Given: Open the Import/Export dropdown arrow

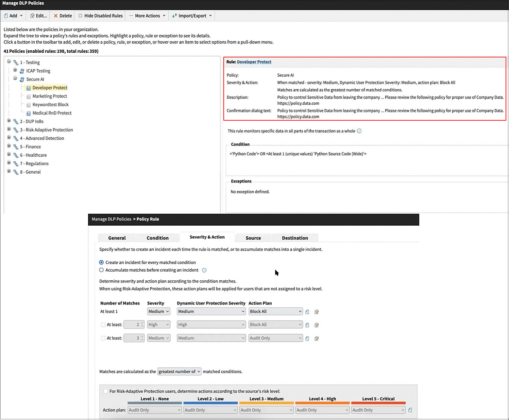Looking at the screenshot, I should coord(210,16).
